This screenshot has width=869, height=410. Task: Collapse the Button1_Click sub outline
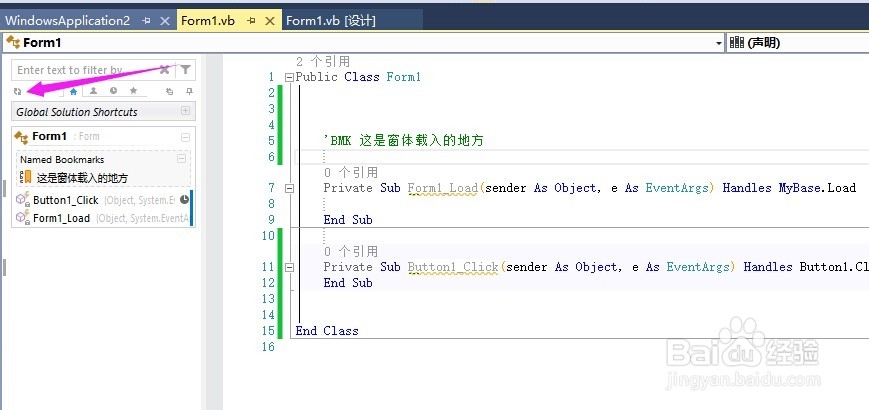coord(289,267)
